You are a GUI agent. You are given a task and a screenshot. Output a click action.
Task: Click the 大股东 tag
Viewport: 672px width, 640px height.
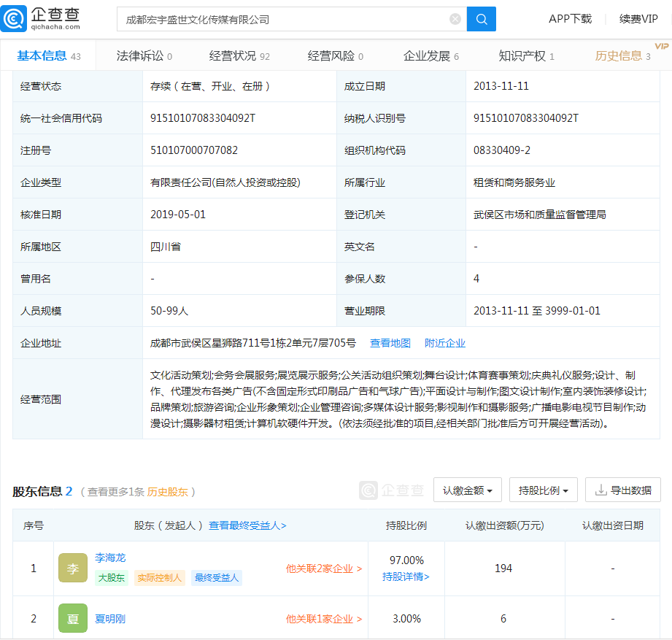click(112, 578)
